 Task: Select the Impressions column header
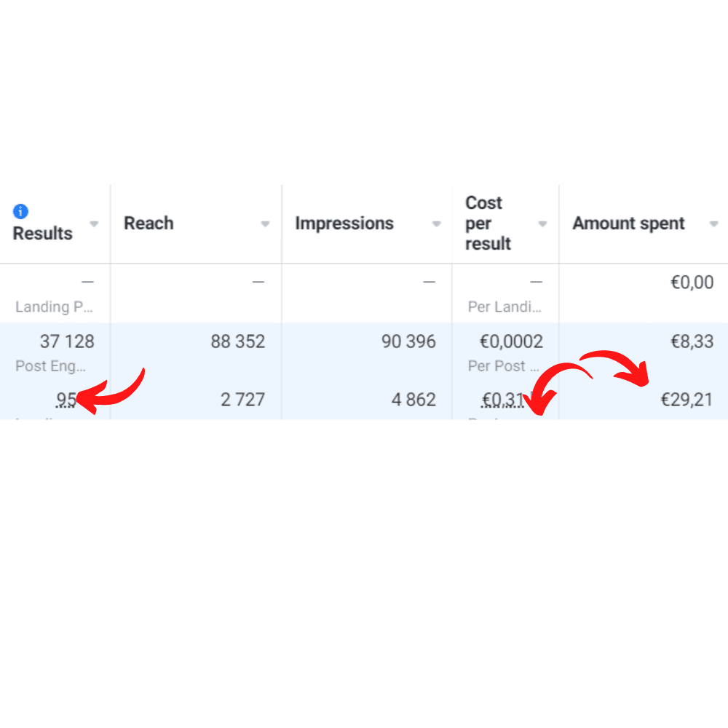click(x=344, y=223)
